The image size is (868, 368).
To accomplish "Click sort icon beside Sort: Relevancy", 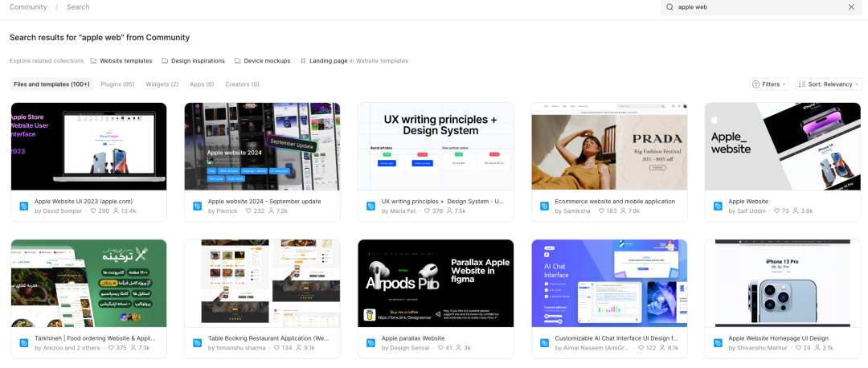I will (802, 84).
